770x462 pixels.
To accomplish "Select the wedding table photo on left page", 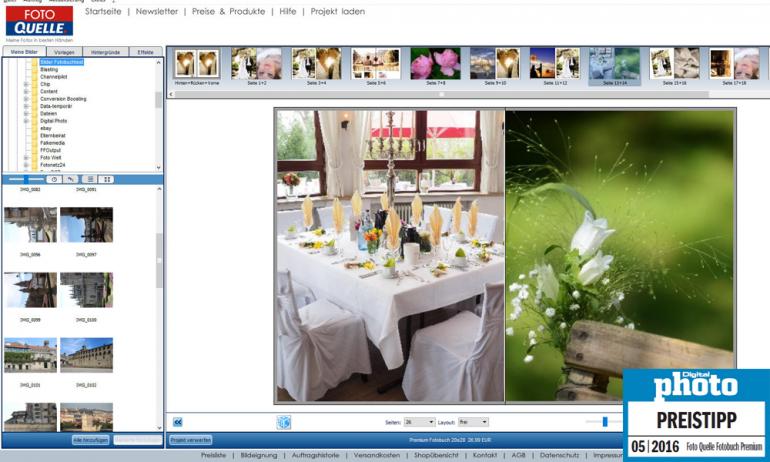I will click(x=390, y=255).
